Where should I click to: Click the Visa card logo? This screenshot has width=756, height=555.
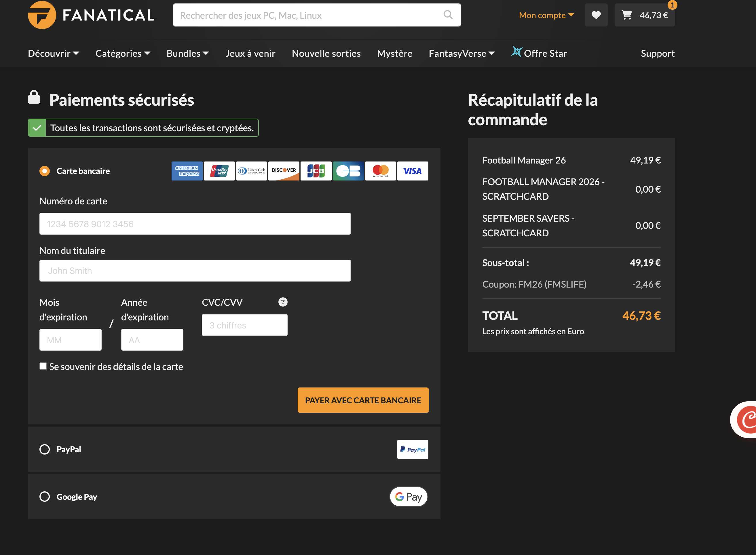412,171
